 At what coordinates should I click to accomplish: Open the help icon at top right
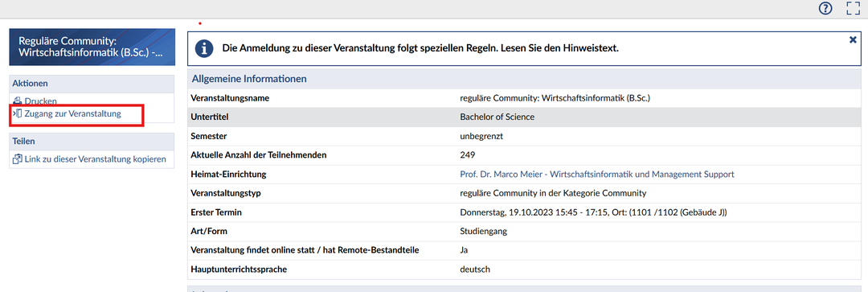[825, 8]
